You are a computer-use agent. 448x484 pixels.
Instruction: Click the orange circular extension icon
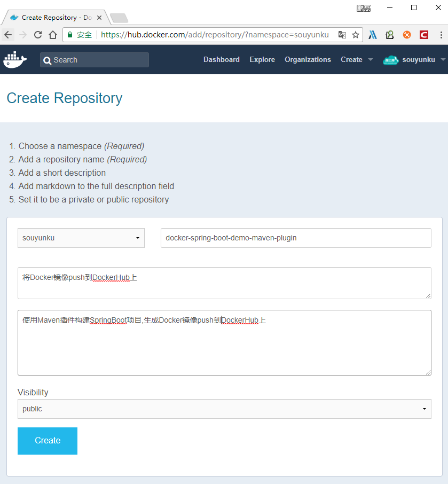(407, 34)
